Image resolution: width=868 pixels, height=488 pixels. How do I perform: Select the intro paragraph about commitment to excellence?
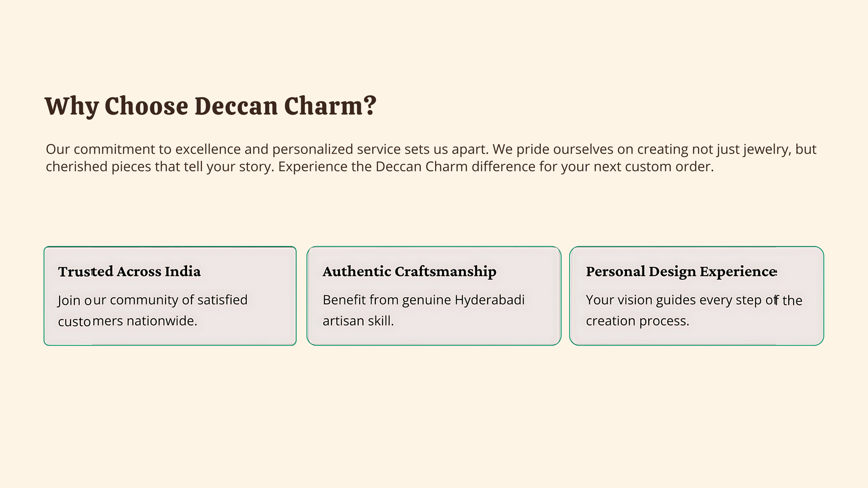[431, 158]
